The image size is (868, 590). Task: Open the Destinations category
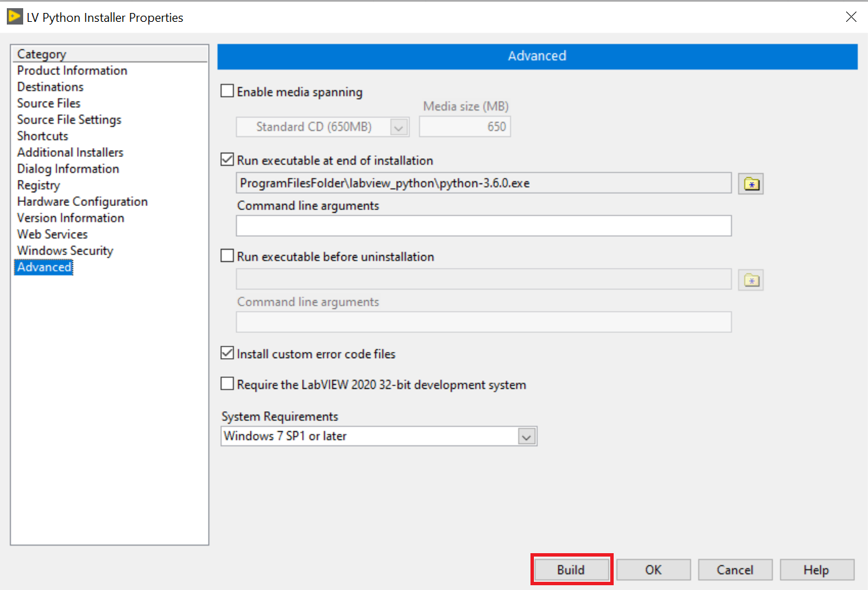click(x=50, y=87)
